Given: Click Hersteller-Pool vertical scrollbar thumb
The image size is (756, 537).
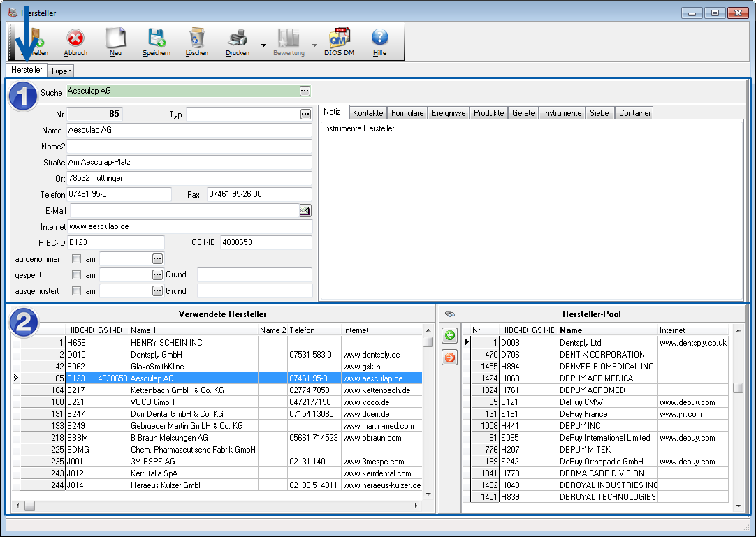Looking at the screenshot, I should [738, 388].
